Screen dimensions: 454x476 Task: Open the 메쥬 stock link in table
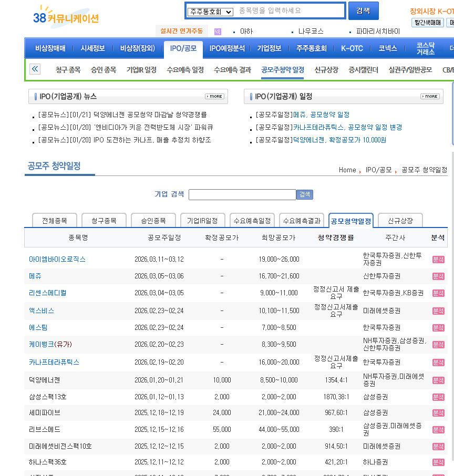click(x=35, y=276)
